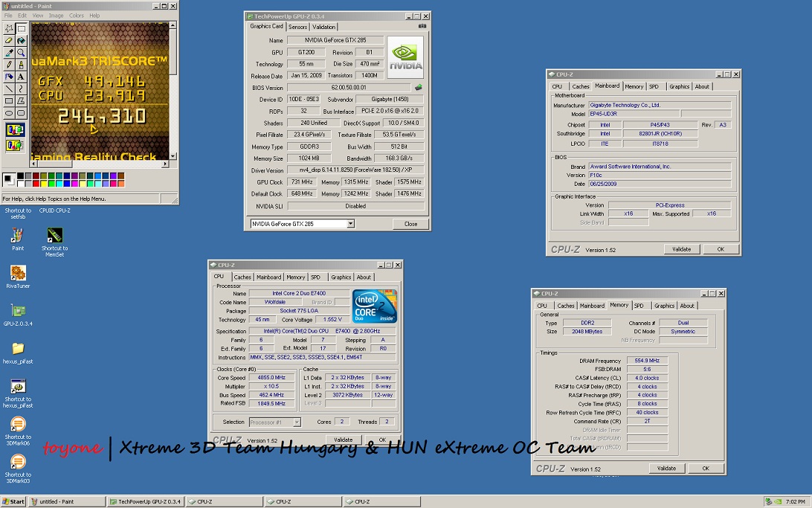The width and height of the screenshot is (812, 508).
Task: Click Validate in the CPU-Z processor window
Action: (x=343, y=440)
